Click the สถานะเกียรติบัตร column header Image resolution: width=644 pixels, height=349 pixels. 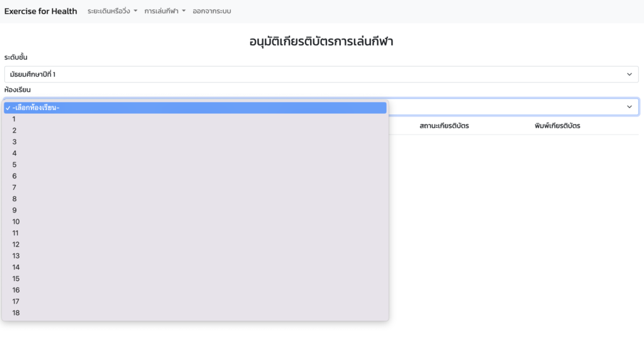444,126
